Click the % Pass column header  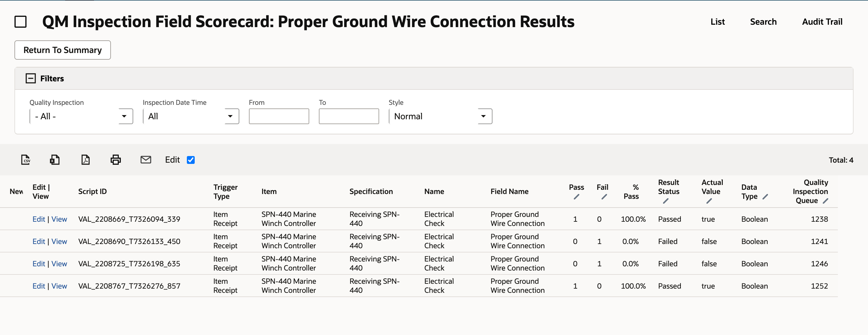tap(631, 192)
